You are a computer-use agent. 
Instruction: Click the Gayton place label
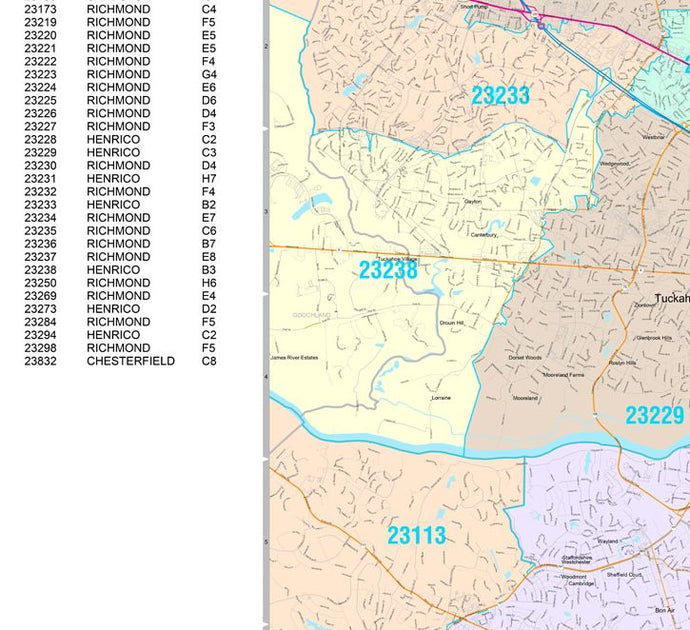(x=473, y=201)
